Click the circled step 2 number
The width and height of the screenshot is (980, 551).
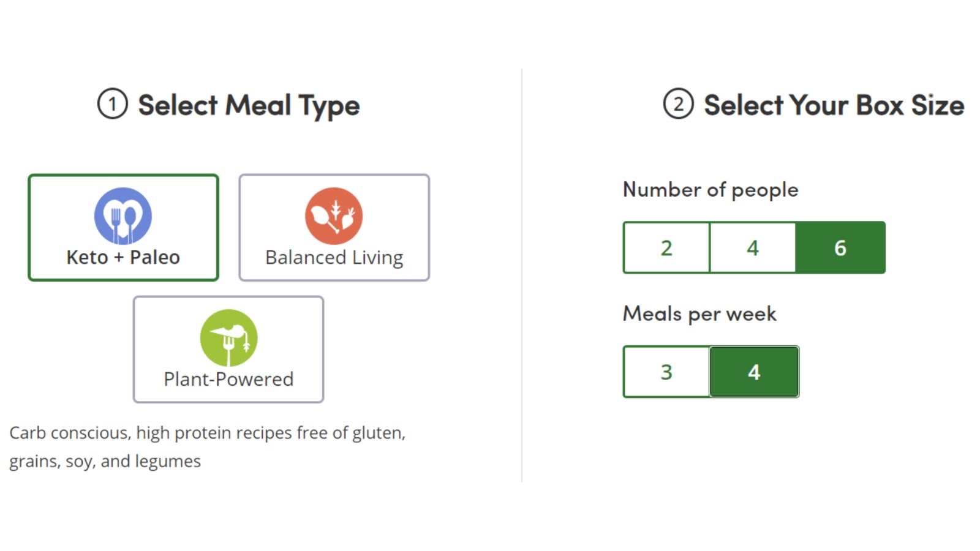coord(678,104)
